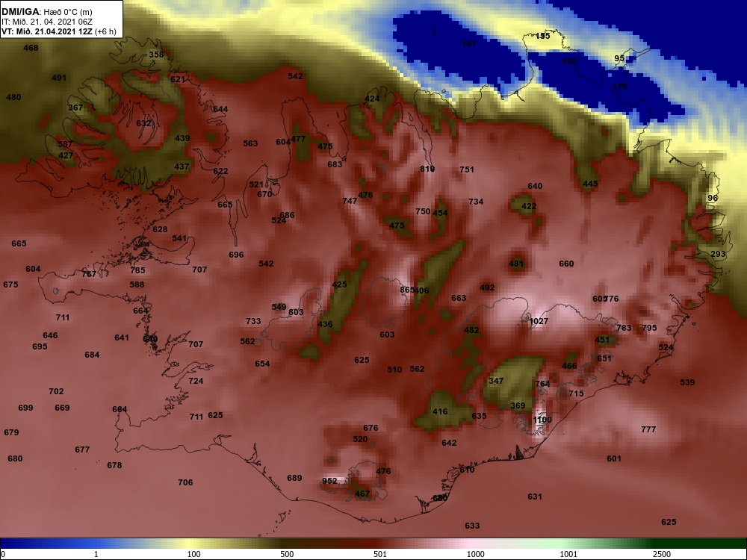Click the map value "633"
This screenshot has width=747, height=560.
(472, 525)
